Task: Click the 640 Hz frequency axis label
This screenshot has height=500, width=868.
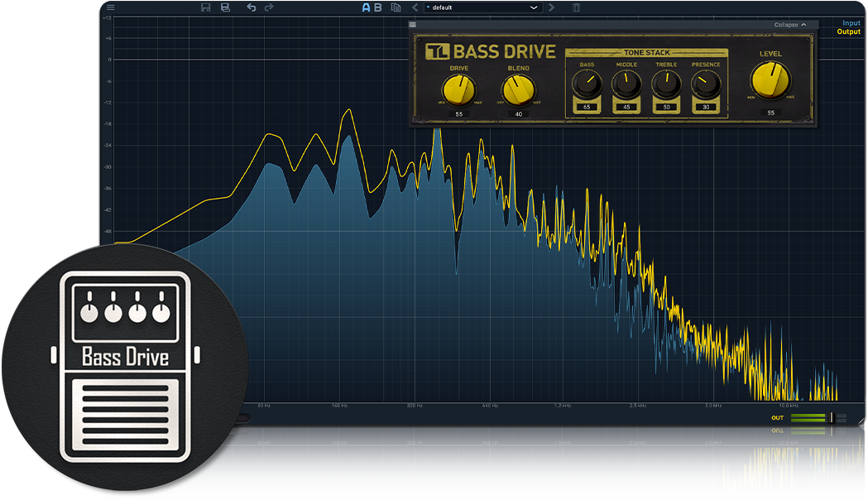Action: [490, 406]
